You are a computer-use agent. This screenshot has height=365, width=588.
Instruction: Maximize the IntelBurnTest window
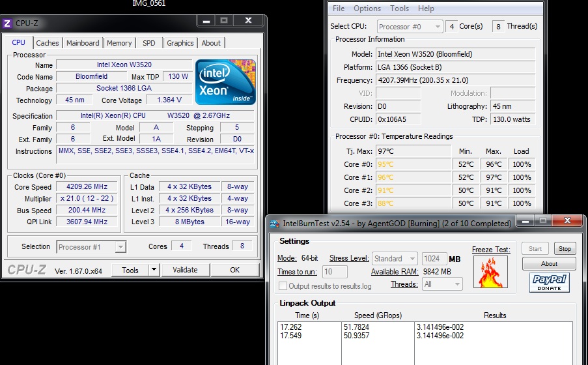pos(542,222)
